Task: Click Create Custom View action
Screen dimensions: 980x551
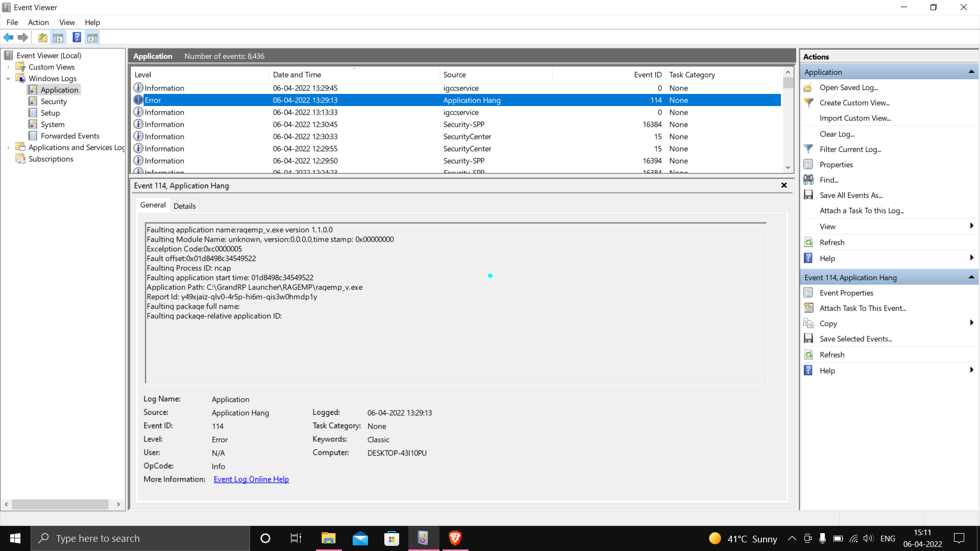Action: [x=854, y=103]
